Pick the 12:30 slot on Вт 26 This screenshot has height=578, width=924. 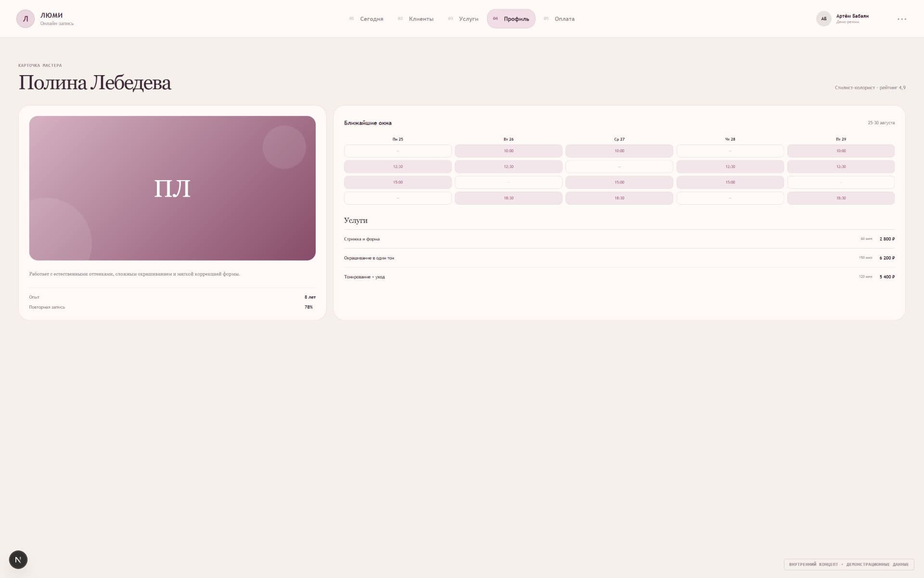coord(508,167)
